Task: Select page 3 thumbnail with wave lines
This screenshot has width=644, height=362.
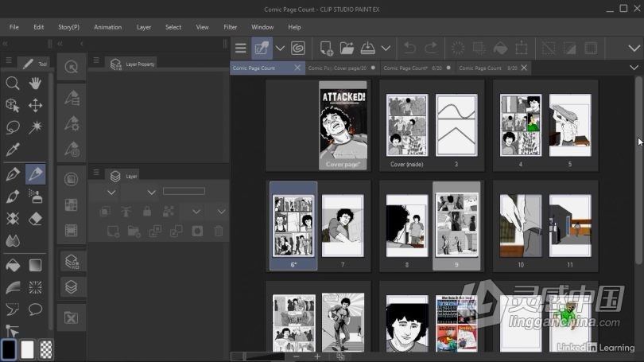Action: (456, 126)
